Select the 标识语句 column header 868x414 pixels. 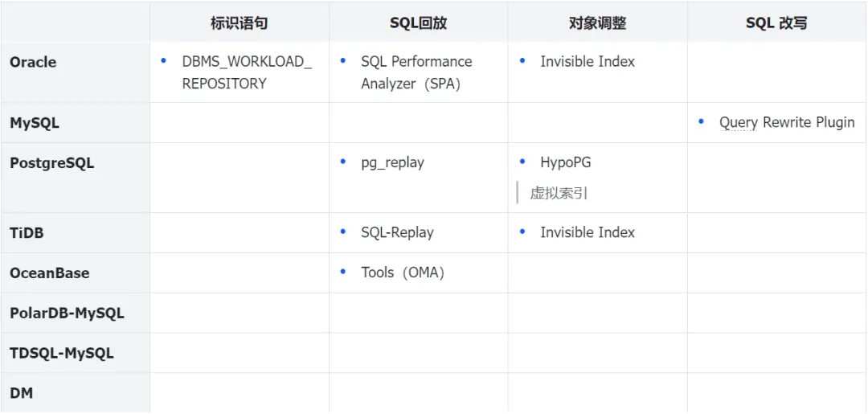tap(240, 23)
